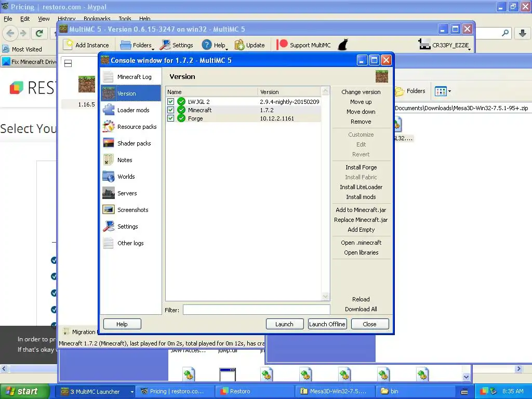Click browser horizontal scrollbar left arrow
This screenshot has width=532, height=399.
[x=4, y=368]
